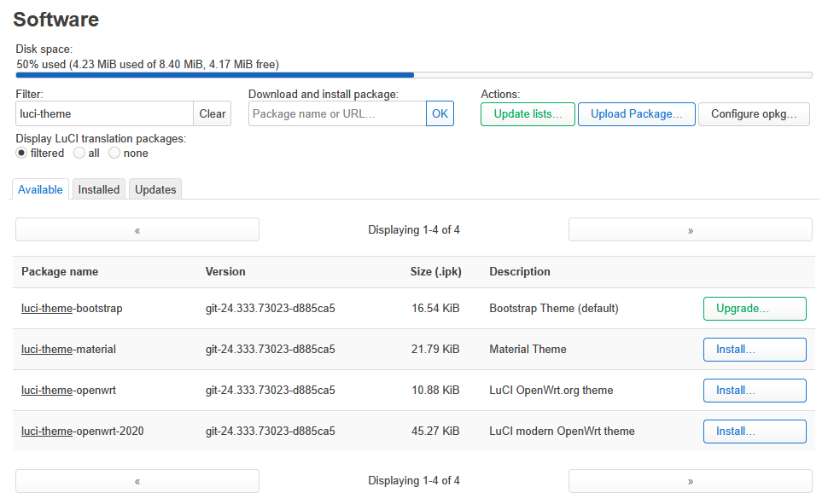
Task: Open Configure opkg settings
Action: pos(754,114)
